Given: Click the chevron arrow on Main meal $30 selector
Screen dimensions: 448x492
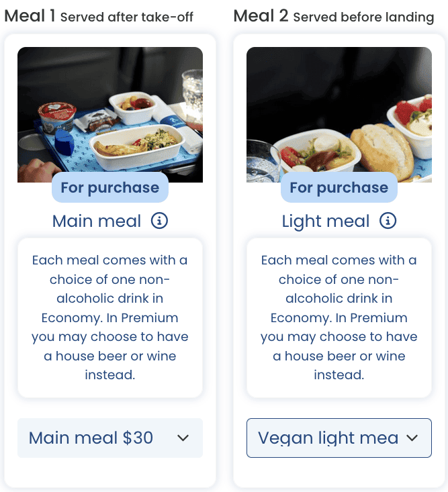Looking at the screenshot, I should tap(183, 438).
